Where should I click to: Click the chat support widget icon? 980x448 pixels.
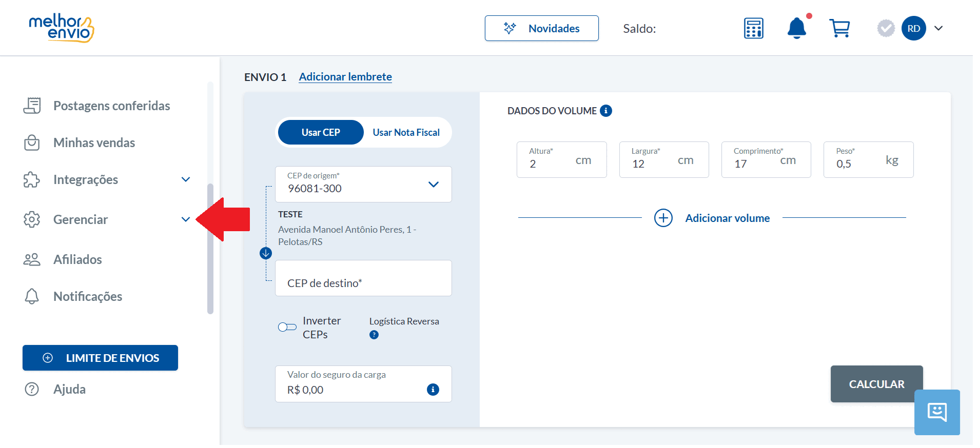(937, 412)
